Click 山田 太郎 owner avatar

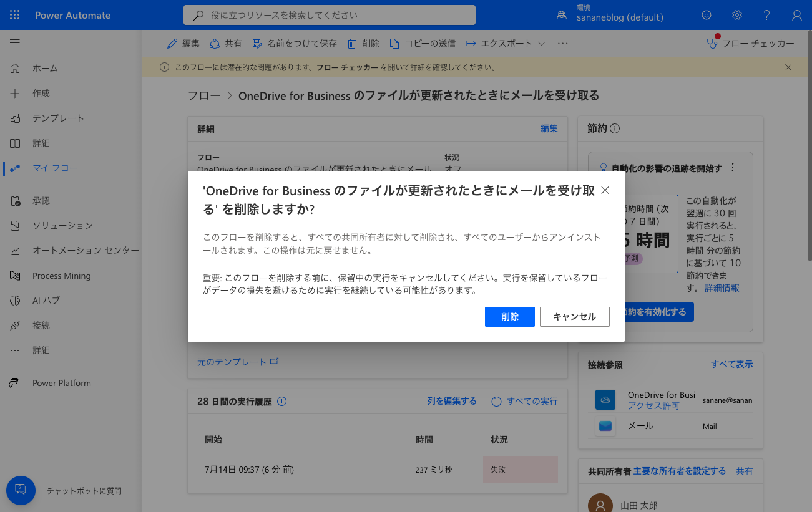[x=600, y=504]
